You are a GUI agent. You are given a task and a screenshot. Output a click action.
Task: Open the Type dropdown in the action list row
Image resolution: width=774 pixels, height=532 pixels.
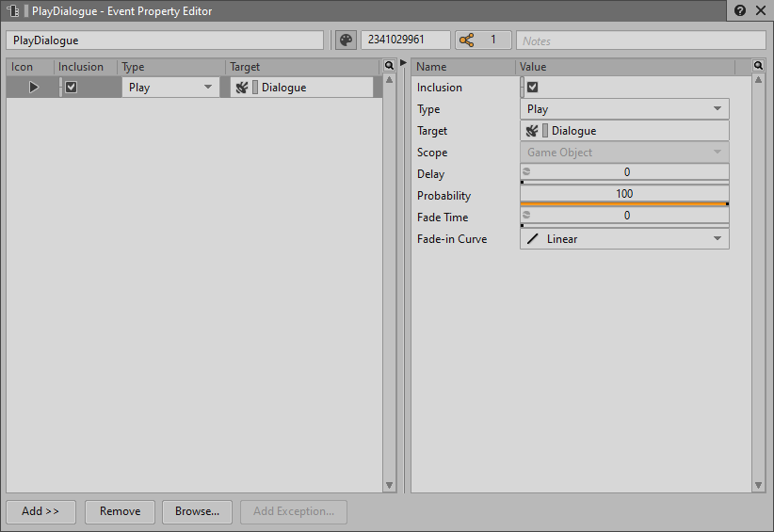click(170, 88)
